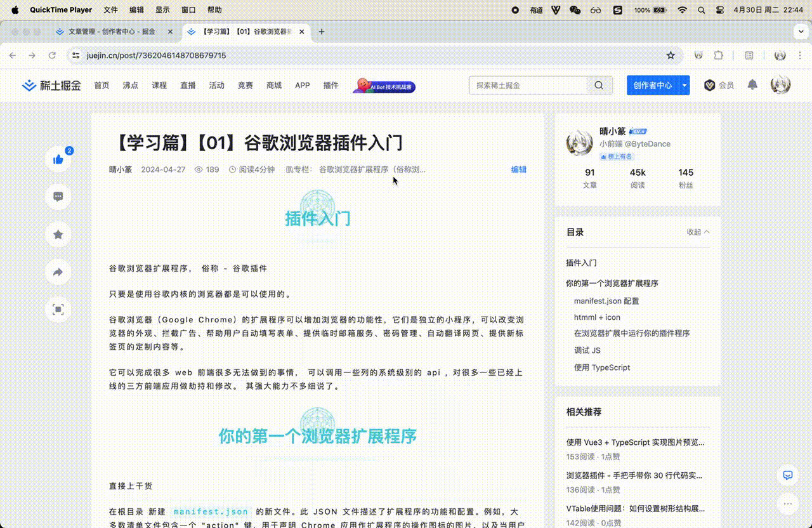
Task: Open Chrome profile avatar
Action: pos(780,55)
